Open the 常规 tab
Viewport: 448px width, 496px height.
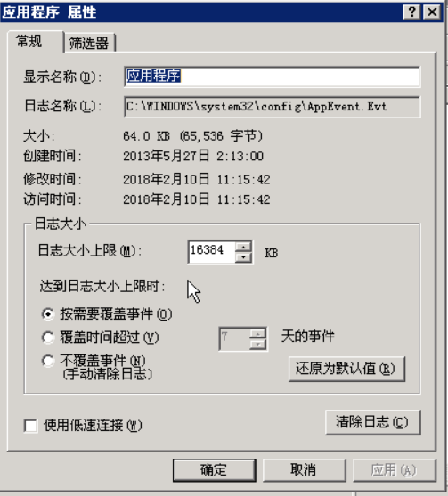[x=36, y=42]
